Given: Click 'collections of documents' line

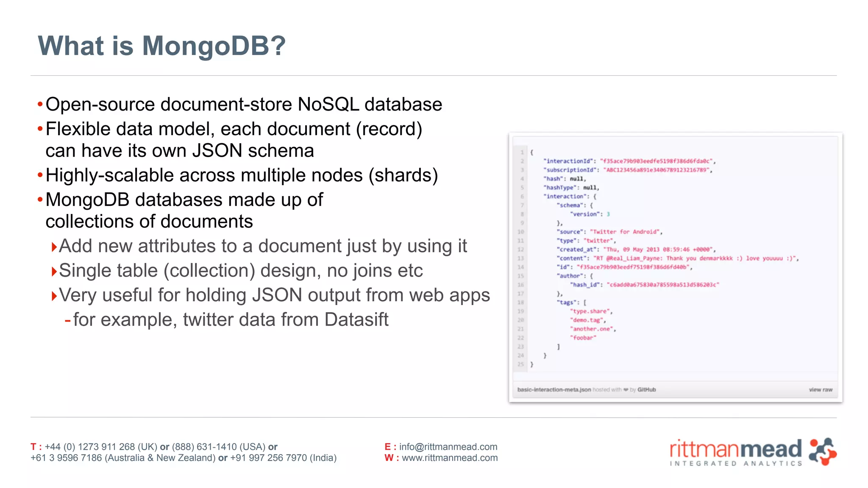Looking at the screenshot, I should click(149, 221).
